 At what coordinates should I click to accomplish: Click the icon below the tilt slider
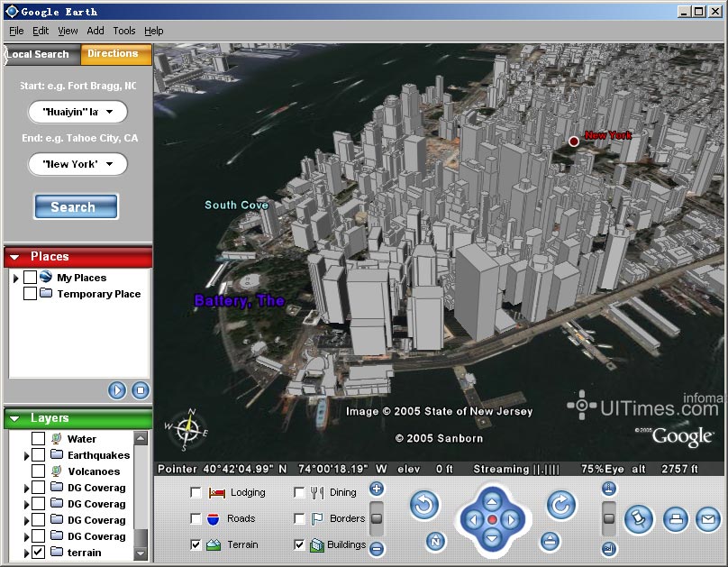pyautogui.click(x=609, y=549)
